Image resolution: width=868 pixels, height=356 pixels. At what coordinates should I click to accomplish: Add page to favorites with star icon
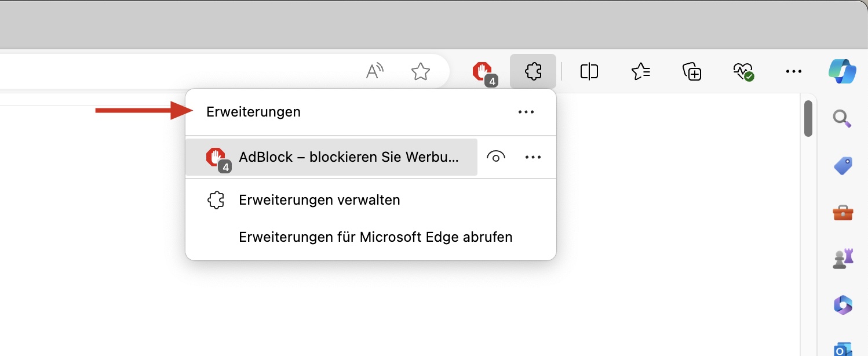pyautogui.click(x=420, y=71)
